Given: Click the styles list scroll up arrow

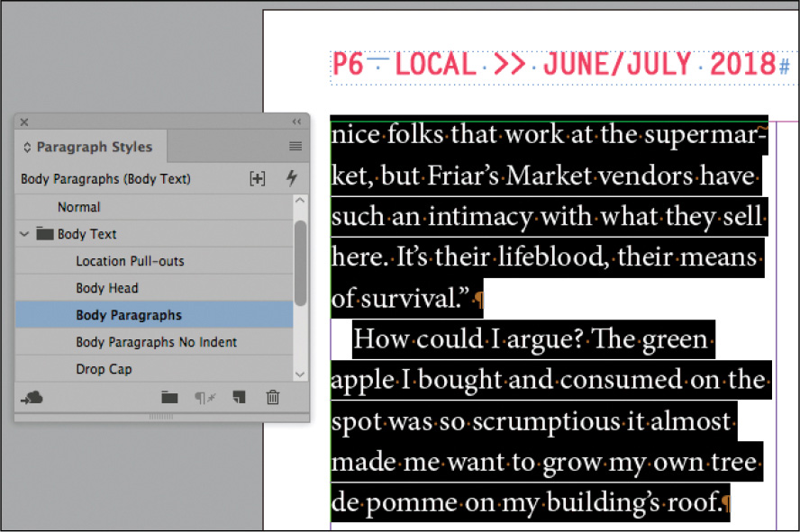Looking at the screenshot, I should pos(300,201).
